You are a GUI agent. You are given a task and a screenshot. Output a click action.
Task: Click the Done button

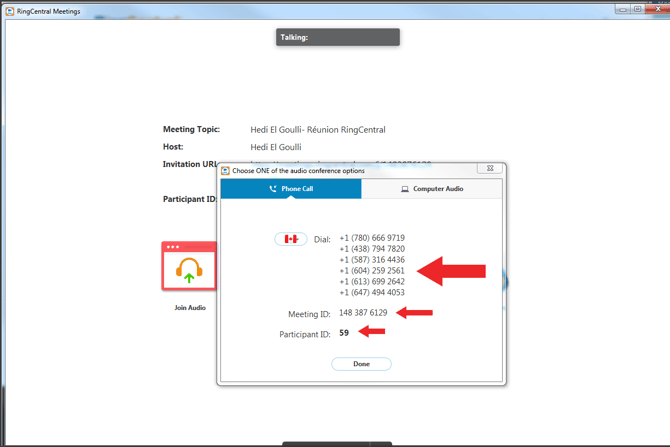361,364
